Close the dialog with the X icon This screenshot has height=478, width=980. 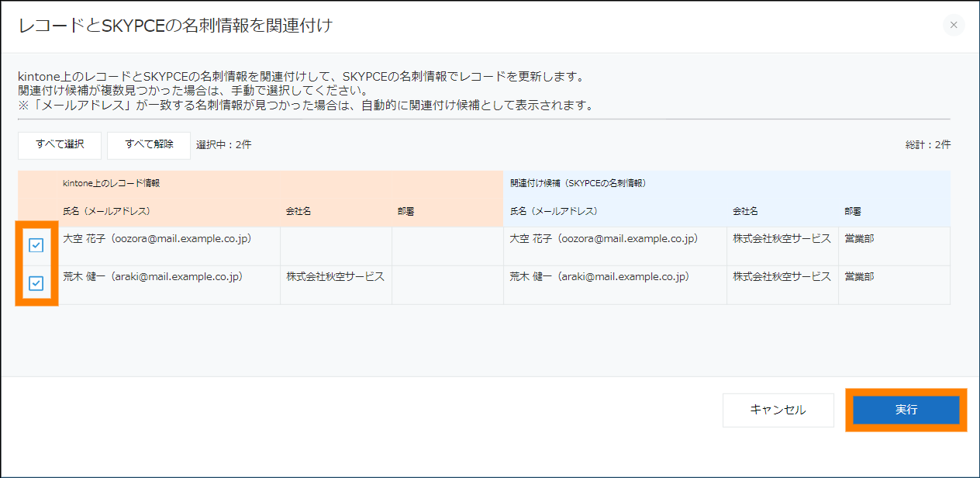954,25
